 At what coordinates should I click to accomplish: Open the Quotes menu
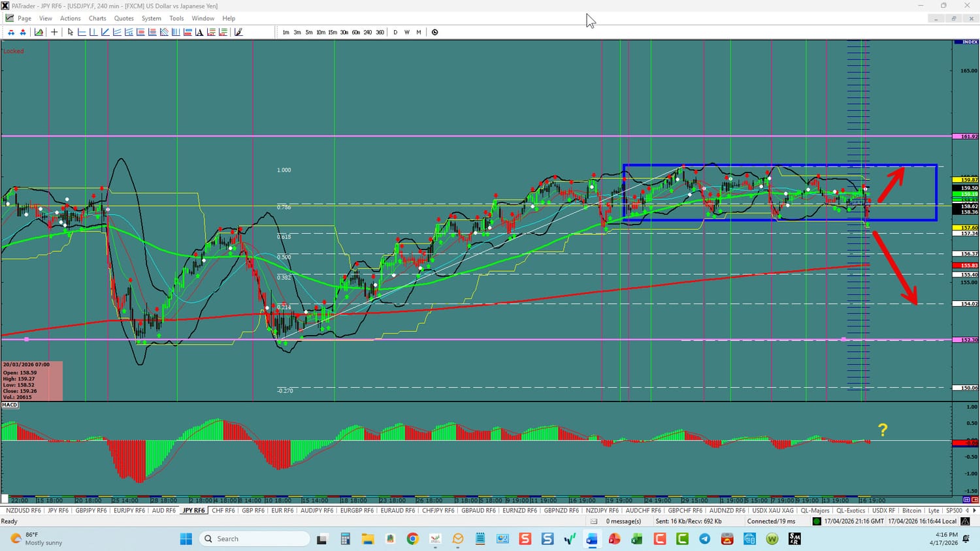click(x=123, y=18)
